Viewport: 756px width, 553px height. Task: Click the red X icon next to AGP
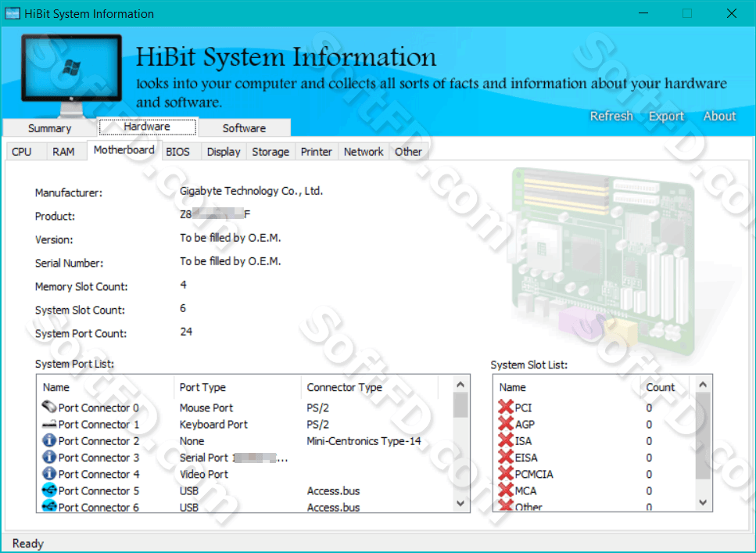pos(506,424)
